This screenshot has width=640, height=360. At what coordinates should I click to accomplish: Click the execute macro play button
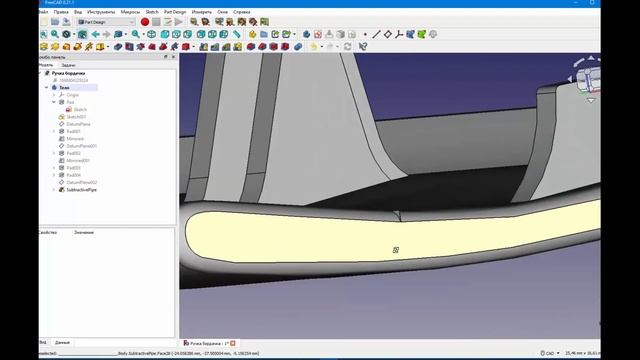[178, 22]
